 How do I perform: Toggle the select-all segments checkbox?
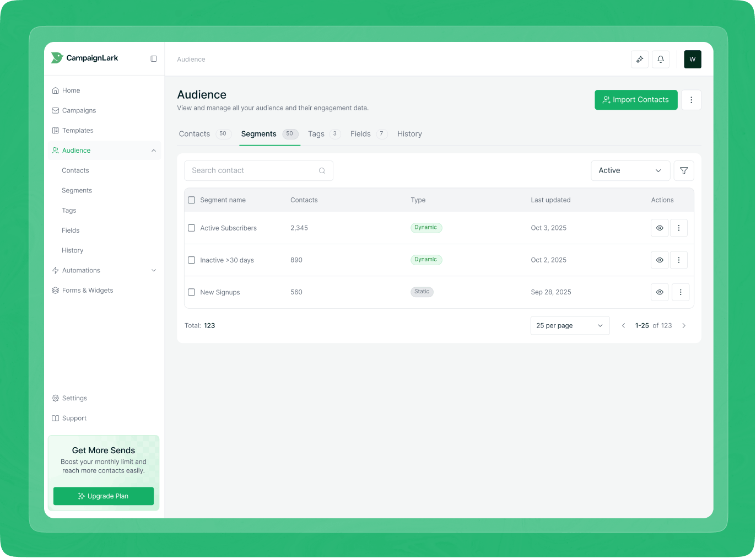point(192,200)
